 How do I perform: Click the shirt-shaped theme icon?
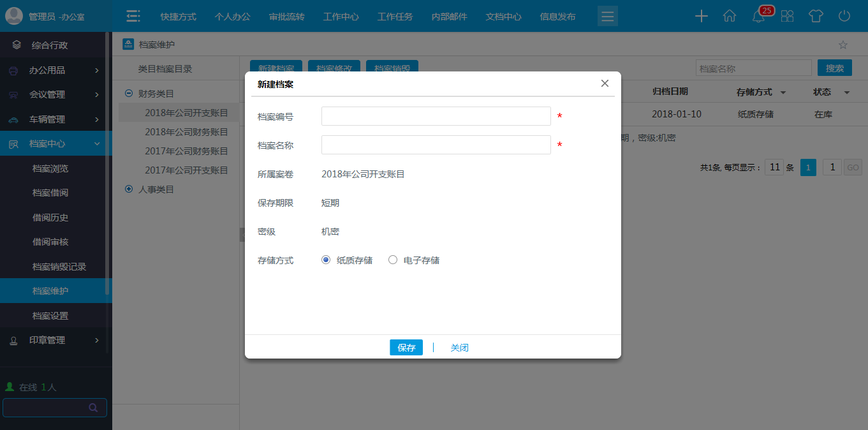tap(816, 16)
